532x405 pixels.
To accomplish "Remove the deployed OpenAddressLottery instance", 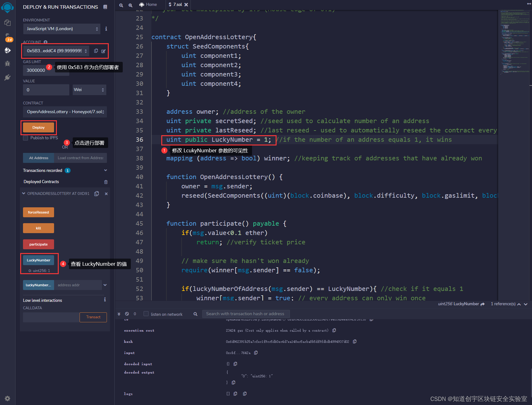I will tap(106, 194).
